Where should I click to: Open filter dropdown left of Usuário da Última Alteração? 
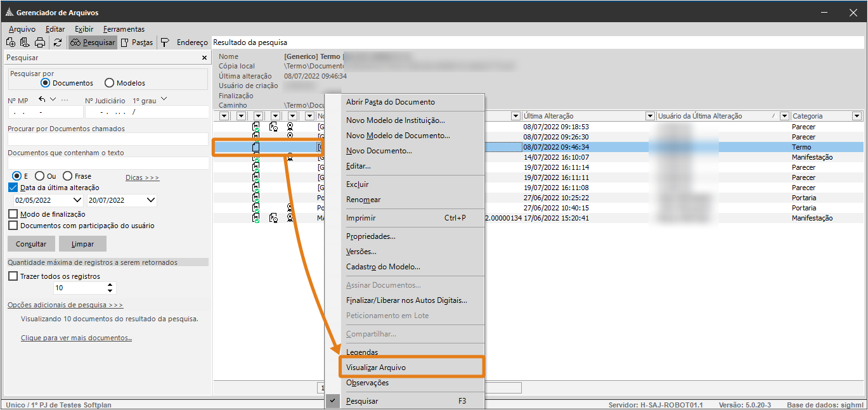[x=650, y=116]
